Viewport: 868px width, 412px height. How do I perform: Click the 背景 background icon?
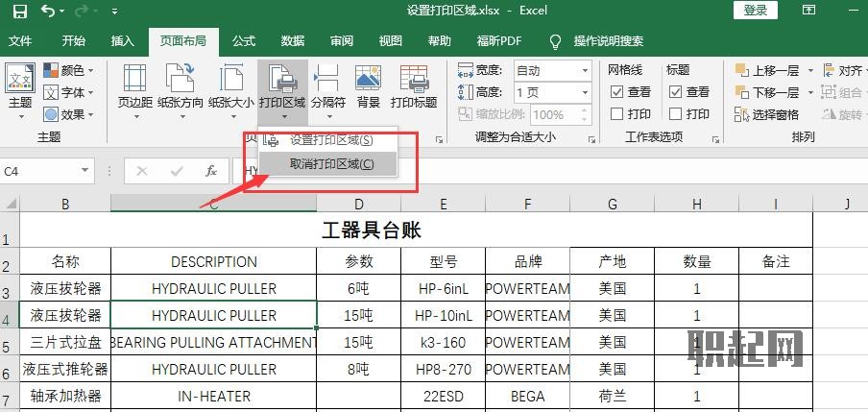(x=368, y=79)
